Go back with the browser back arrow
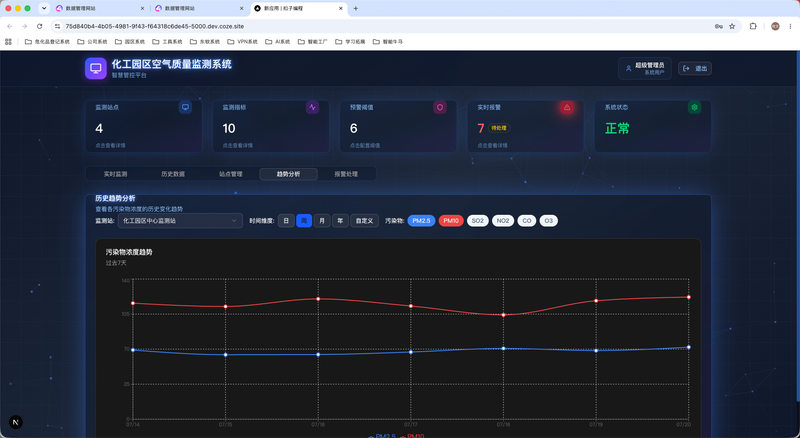Viewport: 800px width, 438px height. (10, 26)
